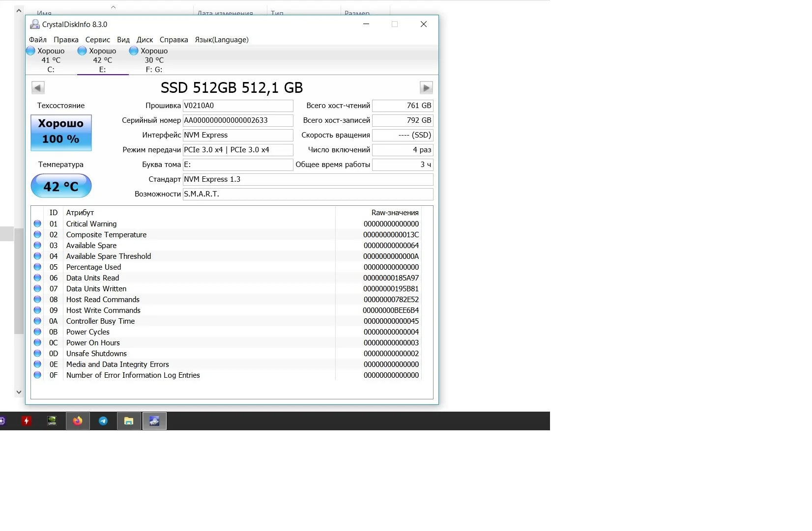The image size is (812, 531).
Task: Open File Explorer from the taskbar
Action: point(129,421)
